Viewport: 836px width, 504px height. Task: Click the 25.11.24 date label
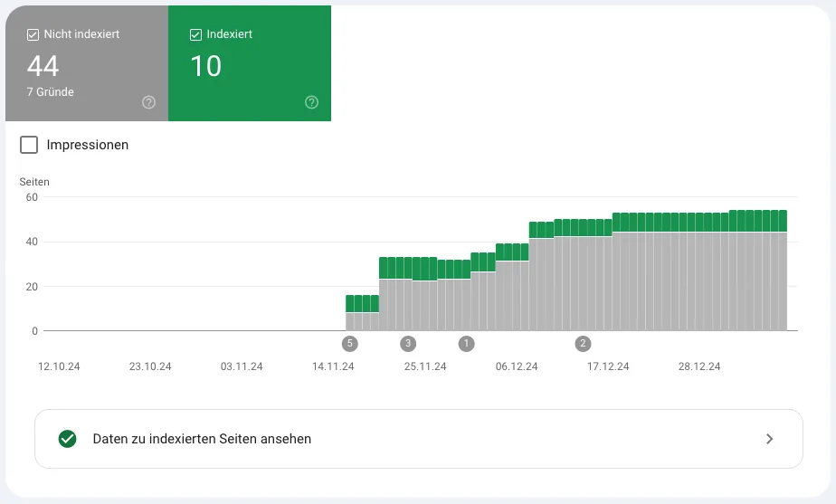tap(425, 366)
